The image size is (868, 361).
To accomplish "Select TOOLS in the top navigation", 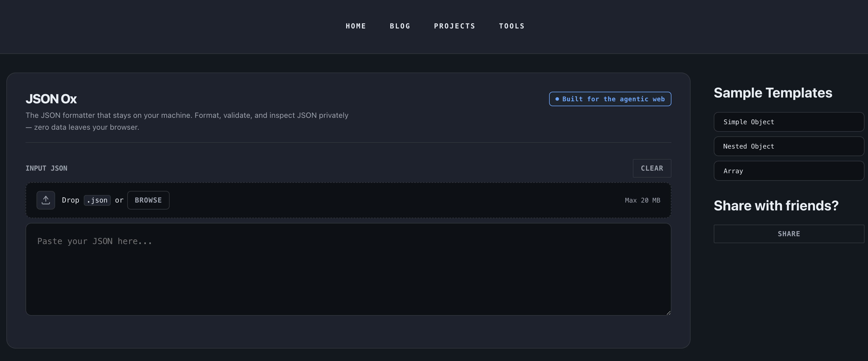I will click(x=511, y=26).
